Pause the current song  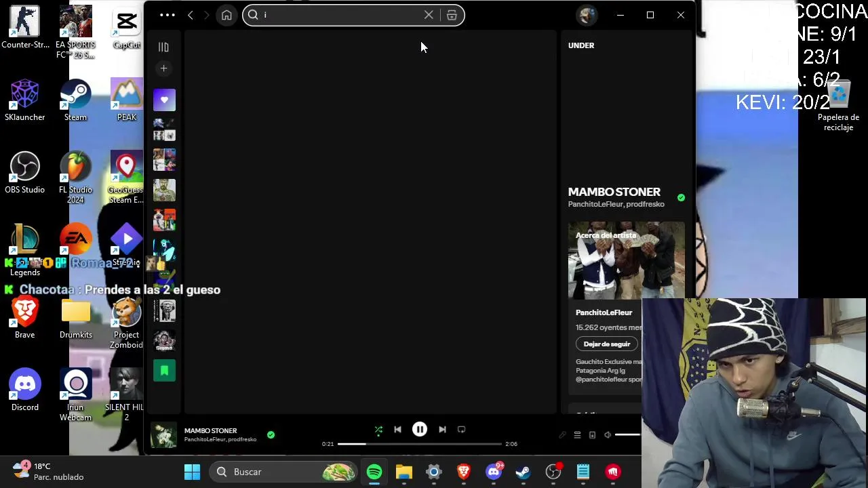(420, 430)
